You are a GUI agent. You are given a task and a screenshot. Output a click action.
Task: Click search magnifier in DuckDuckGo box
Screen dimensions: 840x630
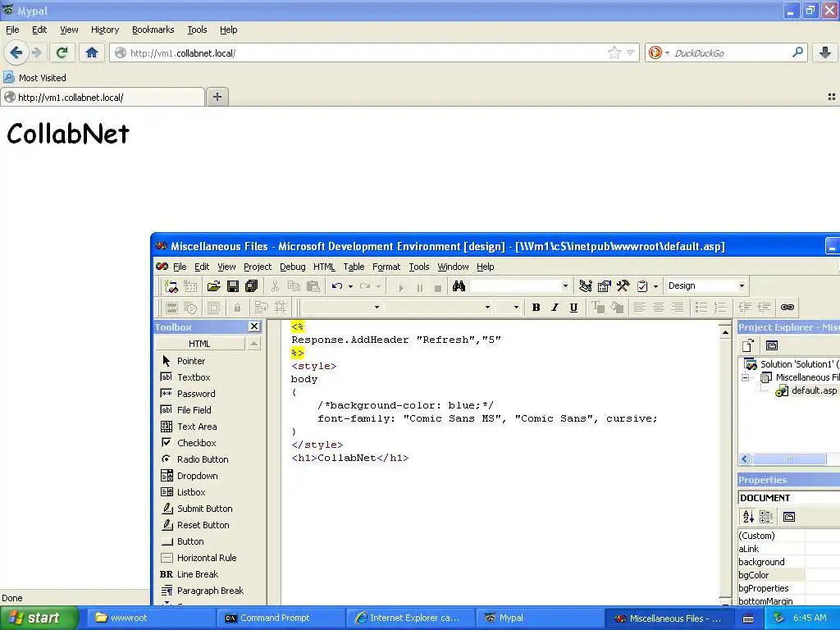click(797, 52)
